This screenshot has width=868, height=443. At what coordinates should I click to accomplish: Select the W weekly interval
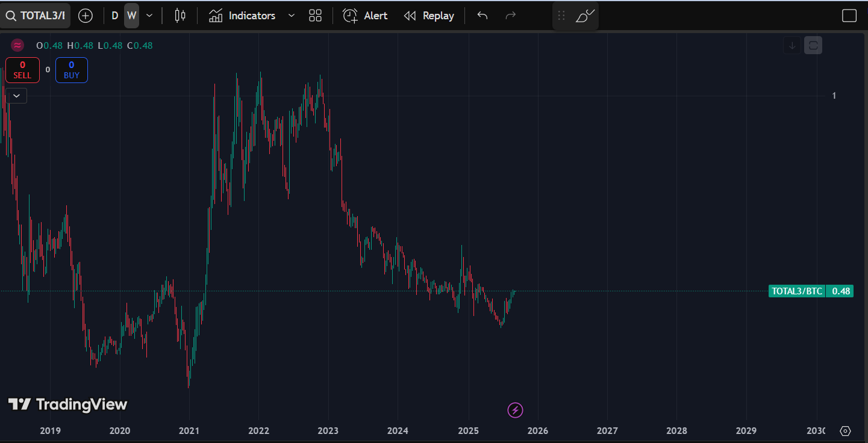pyautogui.click(x=131, y=16)
